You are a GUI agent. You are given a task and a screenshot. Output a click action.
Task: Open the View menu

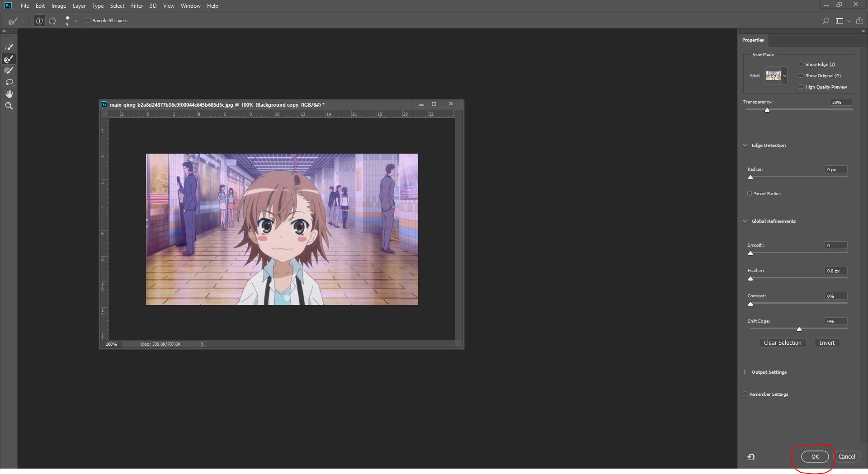(x=169, y=6)
